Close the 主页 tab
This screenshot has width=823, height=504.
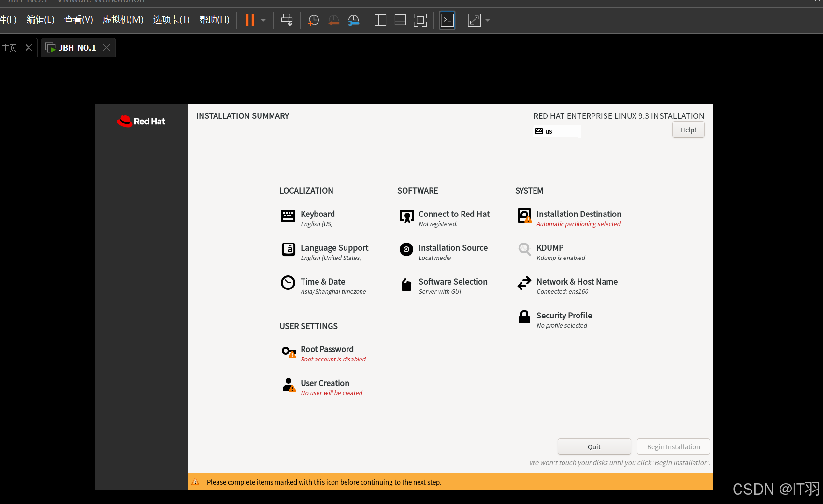click(x=29, y=48)
